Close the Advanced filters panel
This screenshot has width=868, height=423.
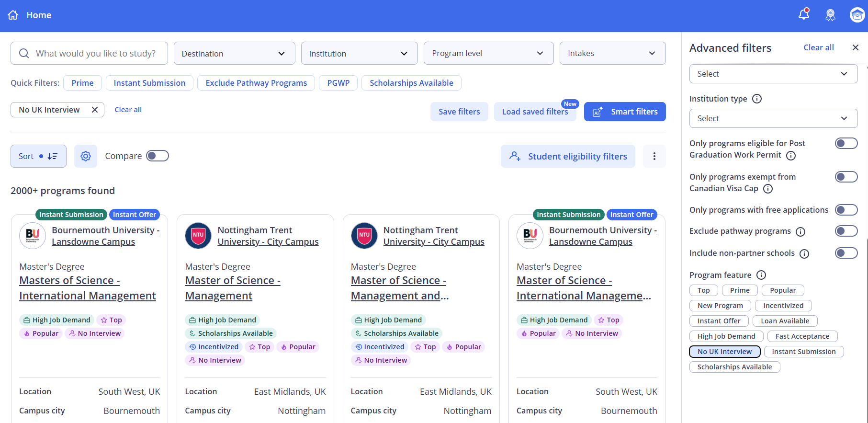point(856,47)
